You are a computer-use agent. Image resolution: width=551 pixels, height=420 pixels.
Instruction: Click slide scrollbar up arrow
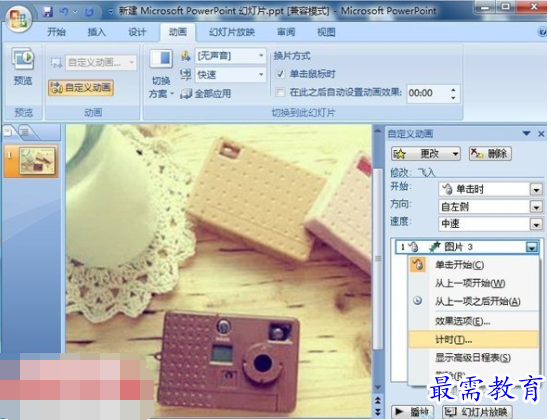tap(378, 130)
